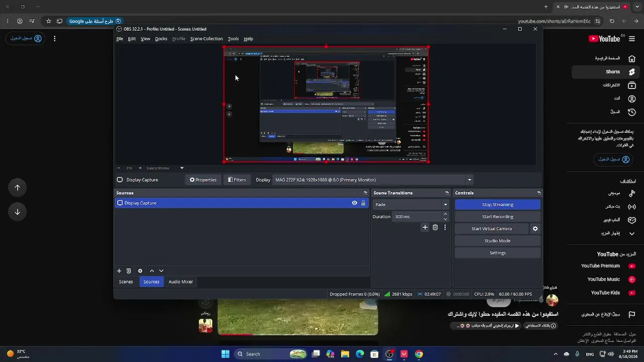Open a new browser tab

[546, 7]
